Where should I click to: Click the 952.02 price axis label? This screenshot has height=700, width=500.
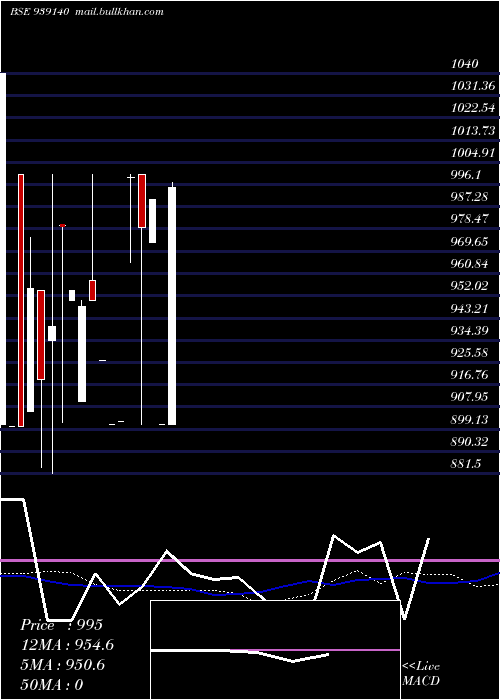point(469,286)
